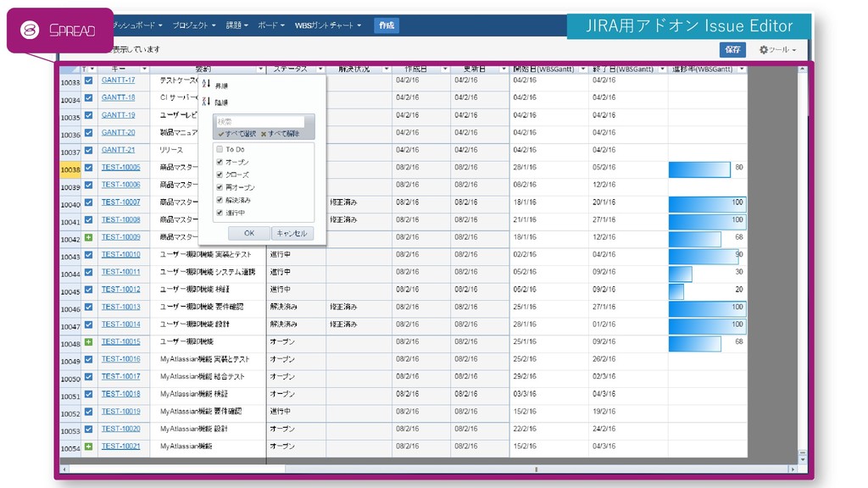The image size is (868, 488).
Task: Click the 80 progress bar in TEST-10005 row
Action: point(699,169)
